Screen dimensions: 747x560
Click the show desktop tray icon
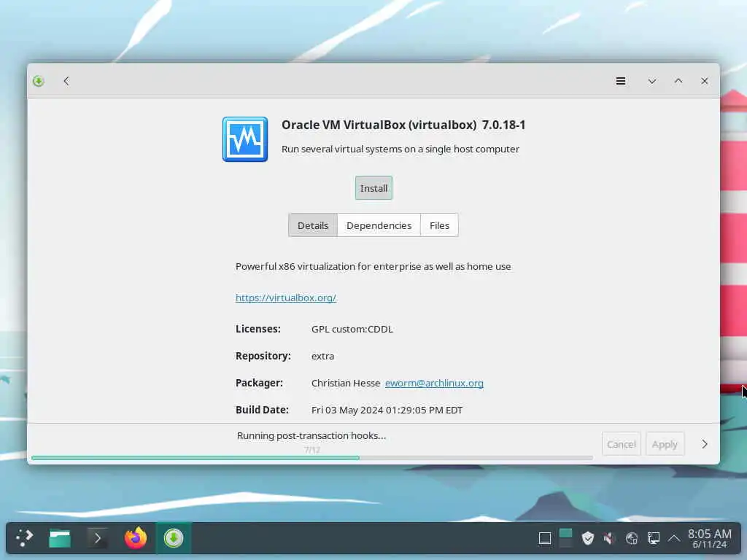pos(544,539)
